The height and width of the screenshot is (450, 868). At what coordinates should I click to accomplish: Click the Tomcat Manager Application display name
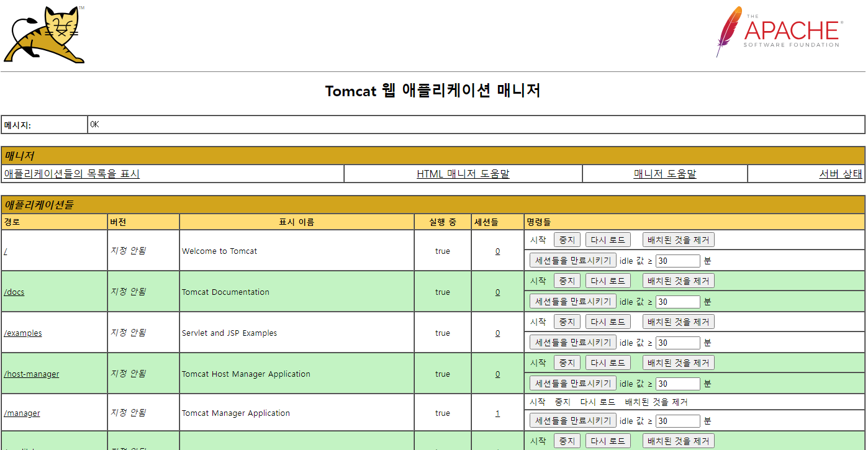click(236, 413)
